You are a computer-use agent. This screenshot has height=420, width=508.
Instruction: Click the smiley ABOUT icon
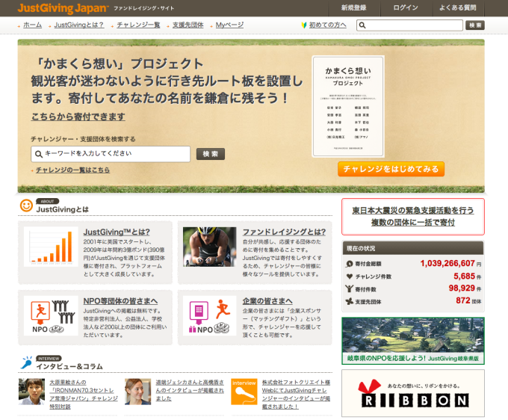coord(26,206)
